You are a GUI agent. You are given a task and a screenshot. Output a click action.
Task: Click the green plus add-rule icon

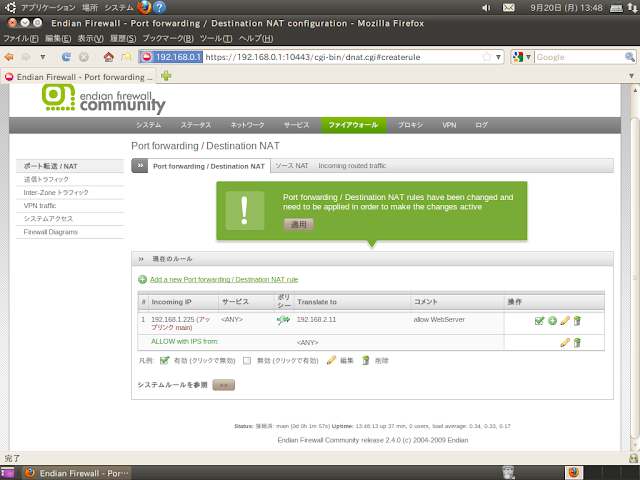142,280
